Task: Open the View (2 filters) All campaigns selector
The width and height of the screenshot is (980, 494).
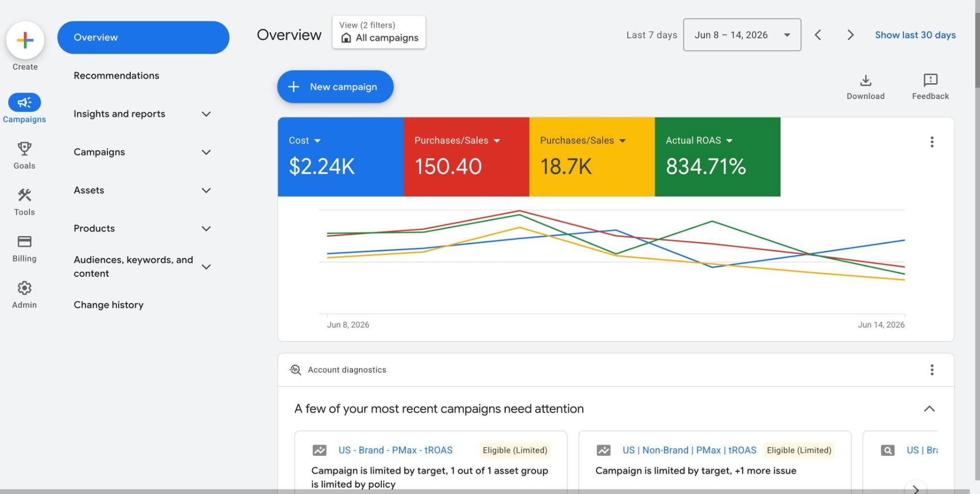Action: [x=379, y=32]
